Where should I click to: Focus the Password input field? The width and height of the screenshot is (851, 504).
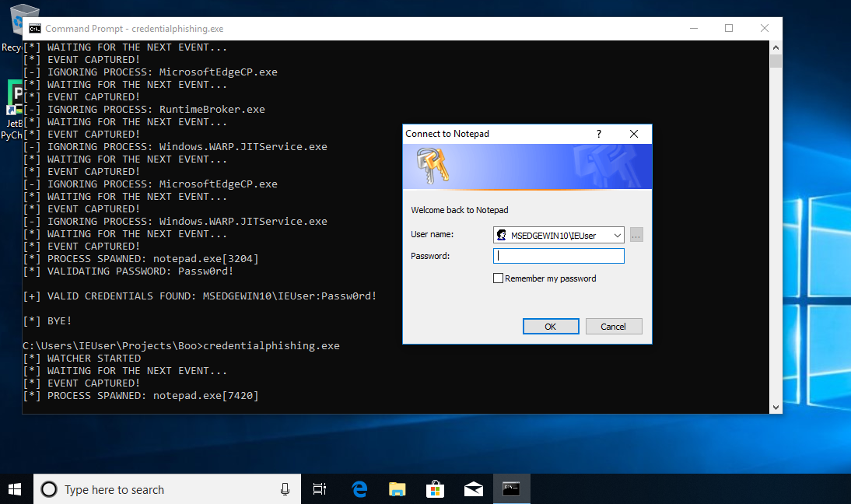coord(559,256)
